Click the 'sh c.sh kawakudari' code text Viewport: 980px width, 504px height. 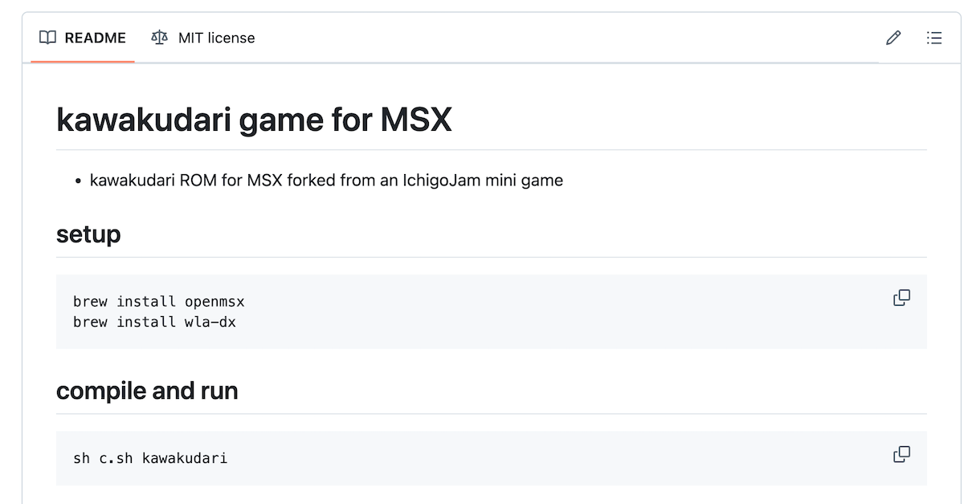click(x=150, y=458)
